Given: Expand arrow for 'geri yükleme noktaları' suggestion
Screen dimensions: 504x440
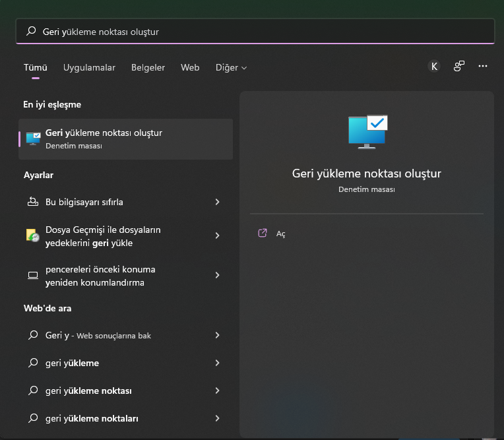Looking at the screenshot, I should (x=217, y=418).
